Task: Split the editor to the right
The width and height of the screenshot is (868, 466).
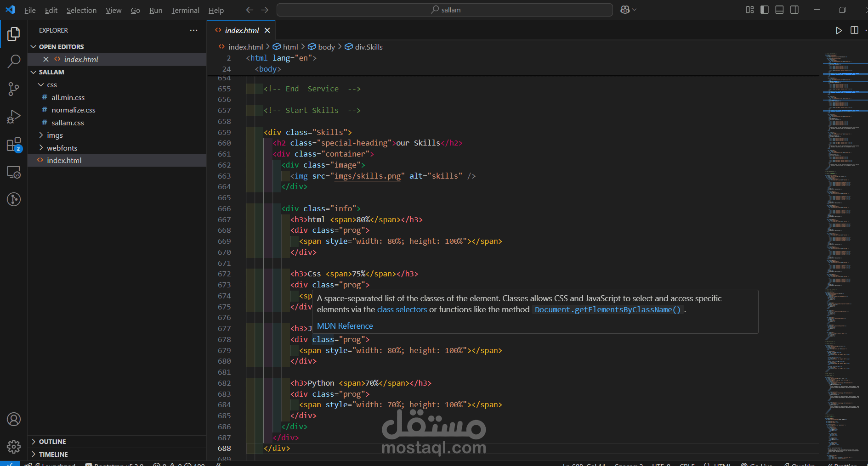Action: (x=854, y=30)
